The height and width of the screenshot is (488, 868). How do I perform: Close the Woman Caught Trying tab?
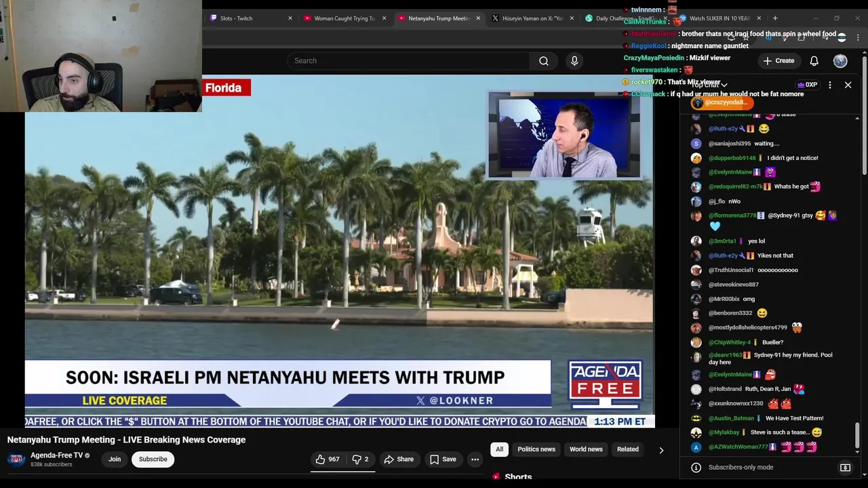point(384,18)
